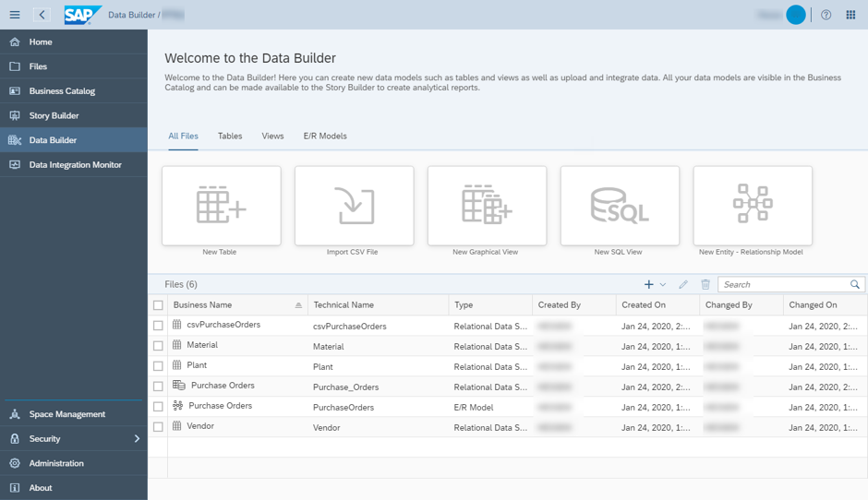Click the pencil edit icon in files toolbar
Image resolution: width=868 pixels, height=500 pixels.
(x=683, y=284)
